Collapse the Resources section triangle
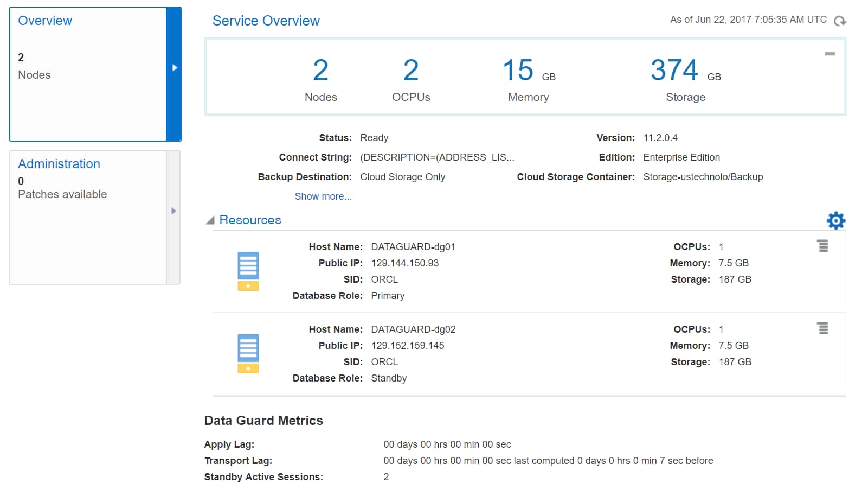The width and height of the screenshot is (868, 483). click(x=210, y=220)
